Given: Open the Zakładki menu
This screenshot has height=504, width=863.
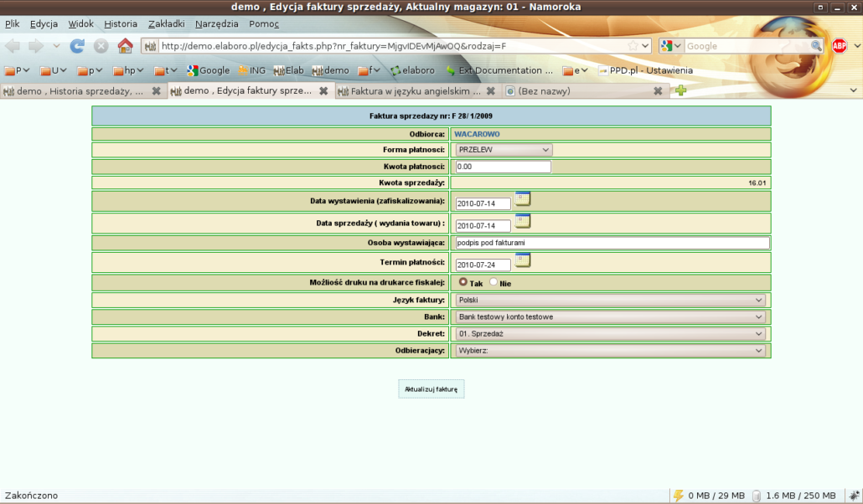Looking at the screenshot, I should click(x=166, y=24).
